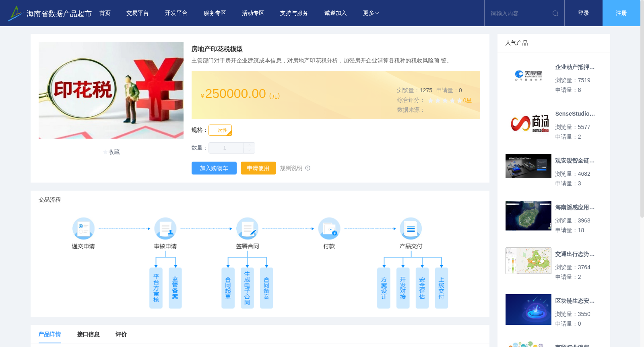The image size is (644, 347).
Task: Click the 合同起草 sub-step box
Action: tap(228, 288)
